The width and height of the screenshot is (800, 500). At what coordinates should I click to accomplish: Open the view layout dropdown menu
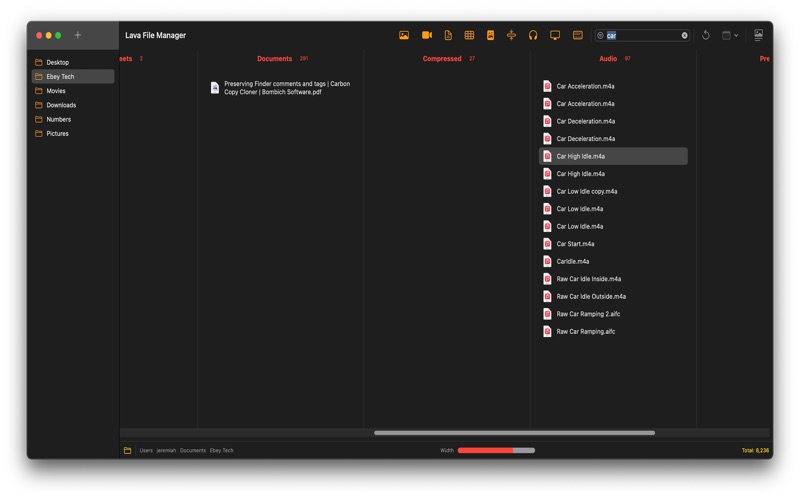pyautogui.click(x=730, y=35)
